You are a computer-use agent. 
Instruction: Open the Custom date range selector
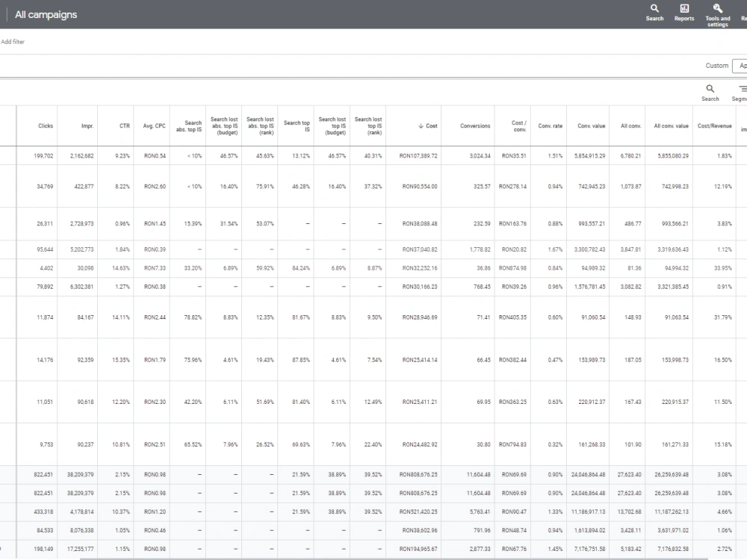(x=716, y=66)
